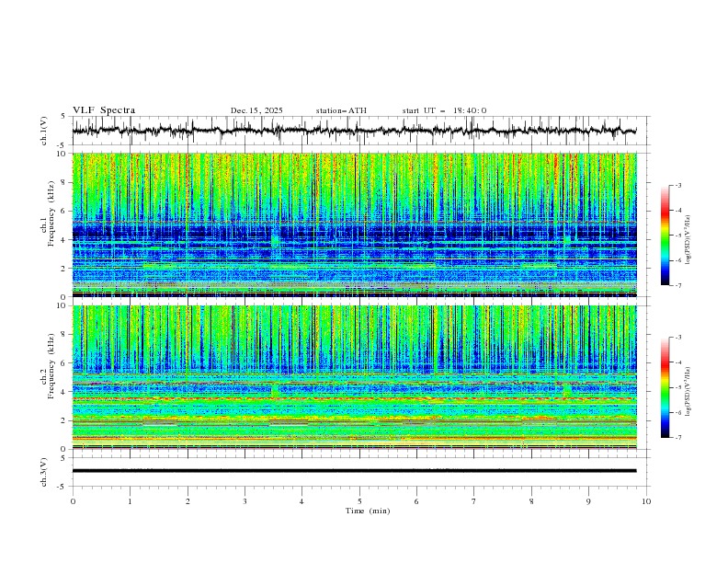Click the "-4" tick of ch.2 color bar
728x563 pixels.
(x=677, y=362)
